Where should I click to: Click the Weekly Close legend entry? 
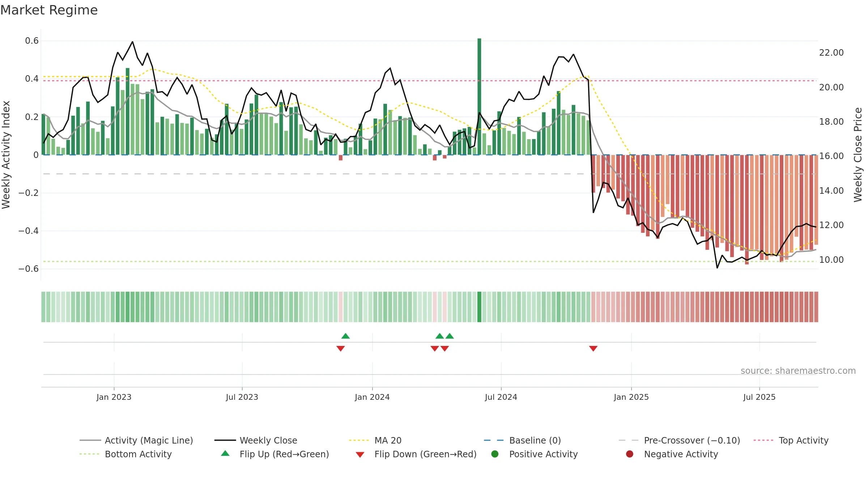pyautogui.click(x=256, y=440)
